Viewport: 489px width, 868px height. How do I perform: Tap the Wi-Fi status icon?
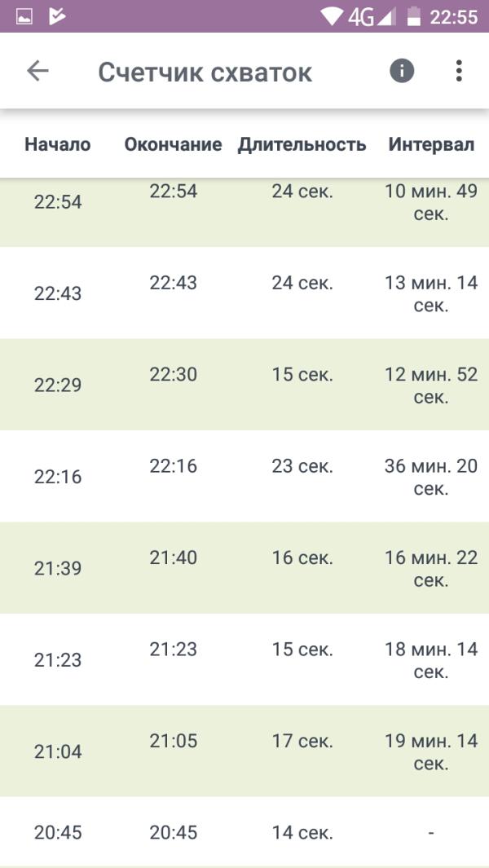[333, 17]
